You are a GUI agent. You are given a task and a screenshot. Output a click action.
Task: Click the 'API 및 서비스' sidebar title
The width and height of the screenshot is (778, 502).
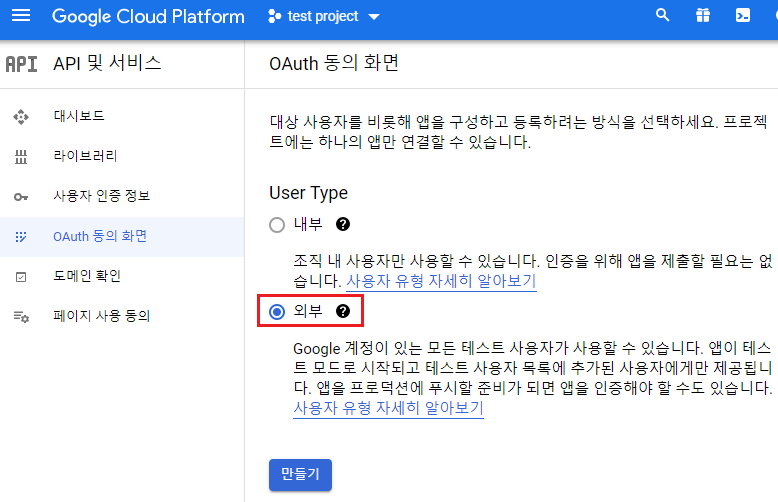click(x=107, y=63)
